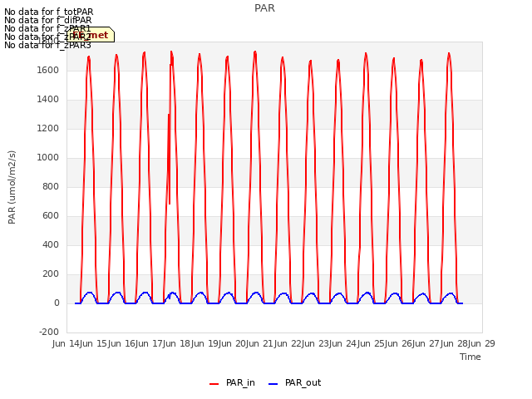
Task: Select the 'No data for f_difPAR' message
Action: 48,20
